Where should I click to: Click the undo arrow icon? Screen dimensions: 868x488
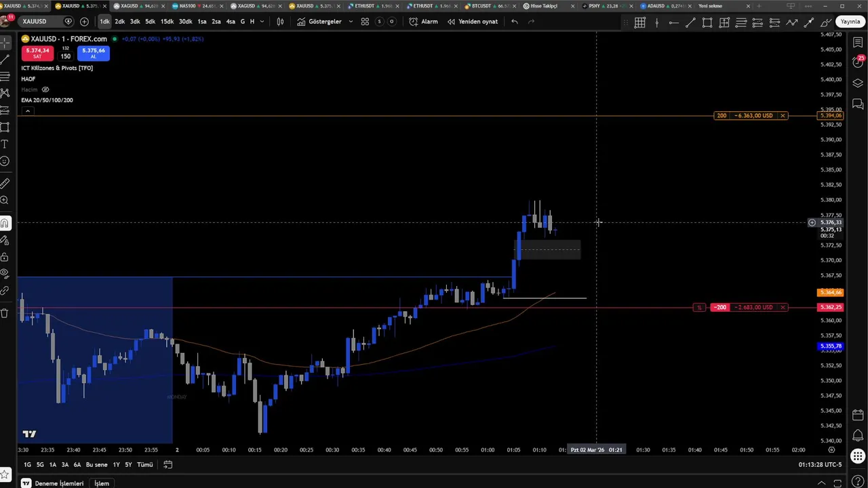(515, 22)
